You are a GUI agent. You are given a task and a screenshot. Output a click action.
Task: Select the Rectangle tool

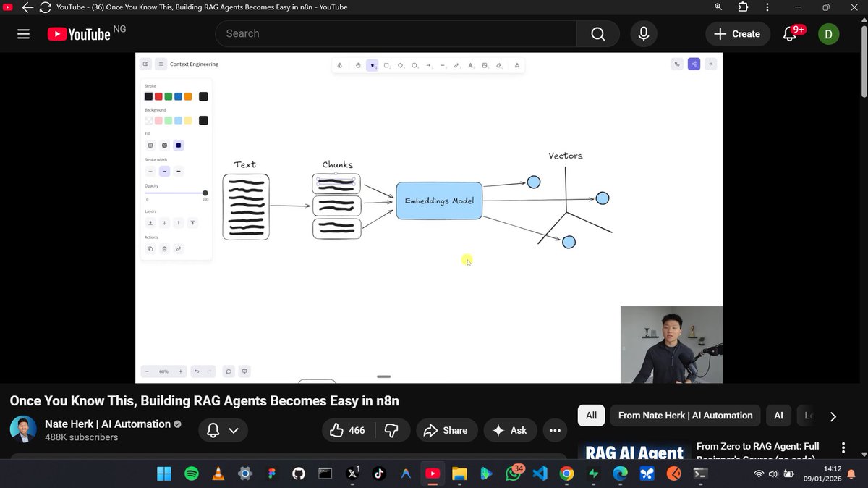(x=386, y=65)
